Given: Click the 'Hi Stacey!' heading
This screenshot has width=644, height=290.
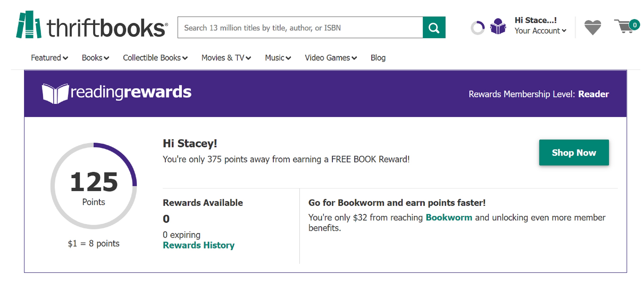Looking at the screenshot, I should (190, 144).
